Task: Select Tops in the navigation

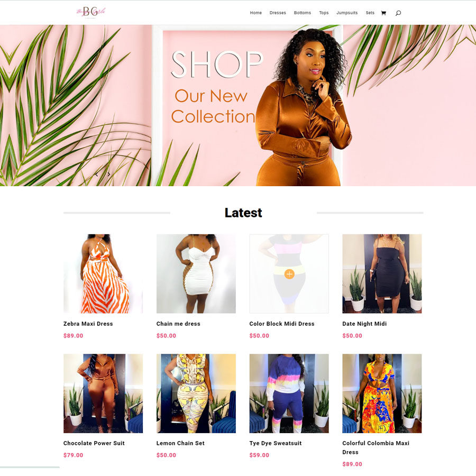Action: [x=324, y=13]
